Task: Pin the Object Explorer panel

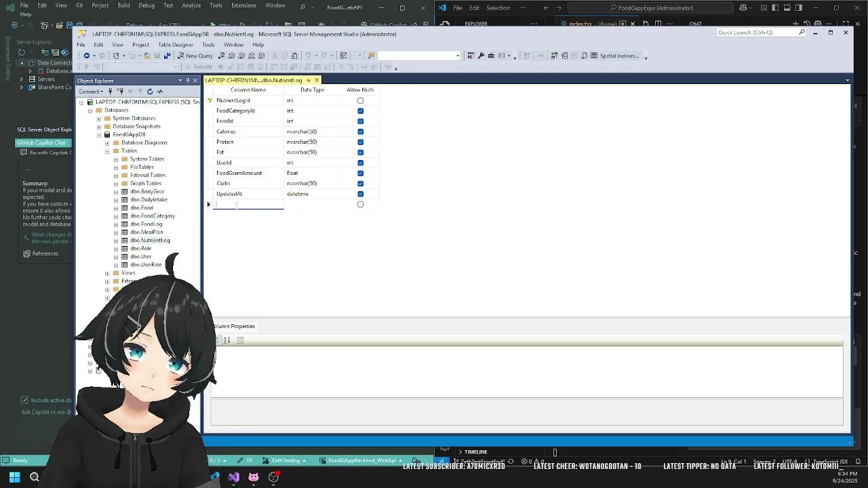Action: [x=188, y=81]
